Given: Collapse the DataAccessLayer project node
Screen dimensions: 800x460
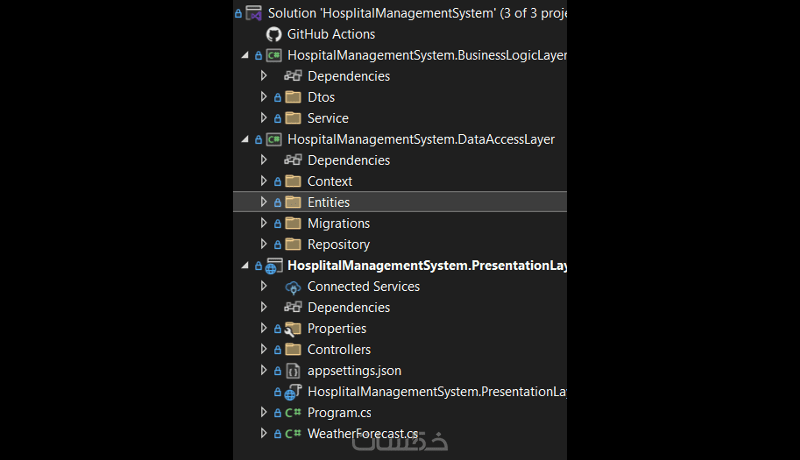Looking at the screenshot, I should [245, 139].
